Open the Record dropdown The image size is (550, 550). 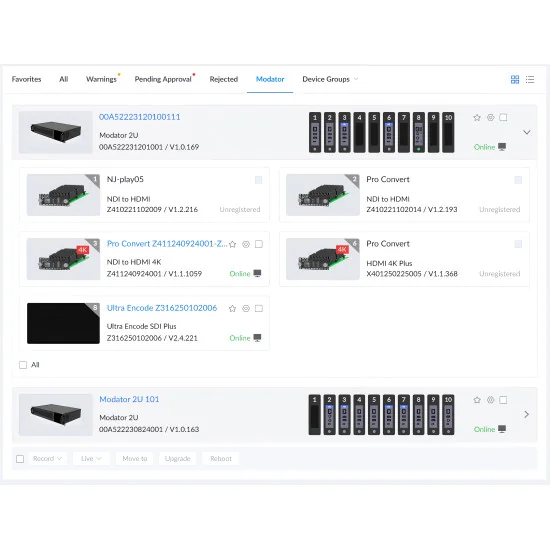(47, 458)
